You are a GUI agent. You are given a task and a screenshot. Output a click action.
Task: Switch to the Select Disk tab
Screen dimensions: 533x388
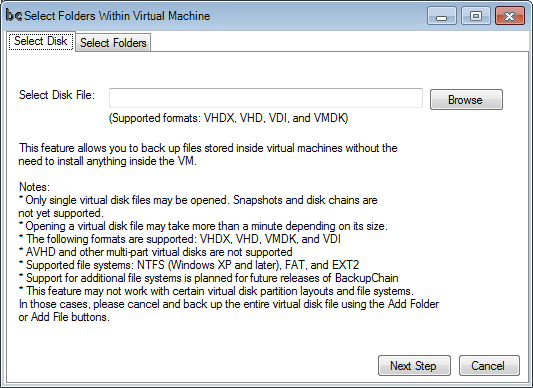click(x=41, y=41)
